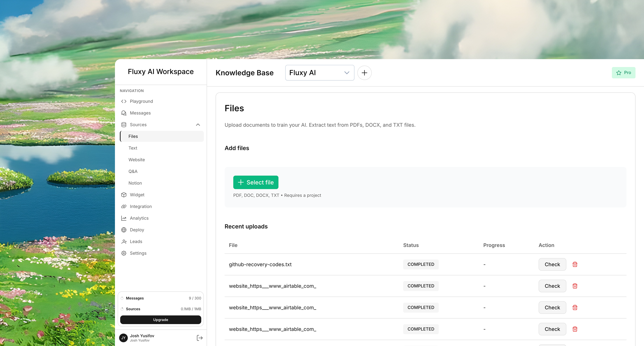Click the Sources database icon
644x346 pixels.
(123, 125)
